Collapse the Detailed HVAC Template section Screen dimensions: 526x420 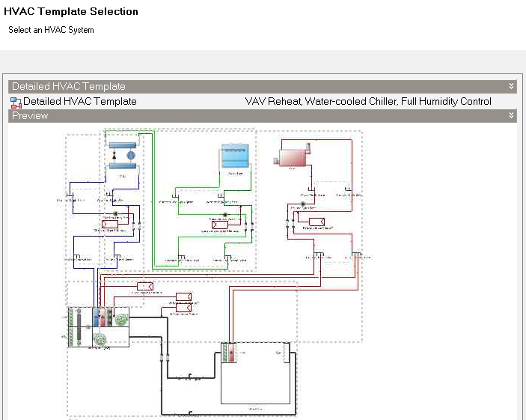pos(512,87)
